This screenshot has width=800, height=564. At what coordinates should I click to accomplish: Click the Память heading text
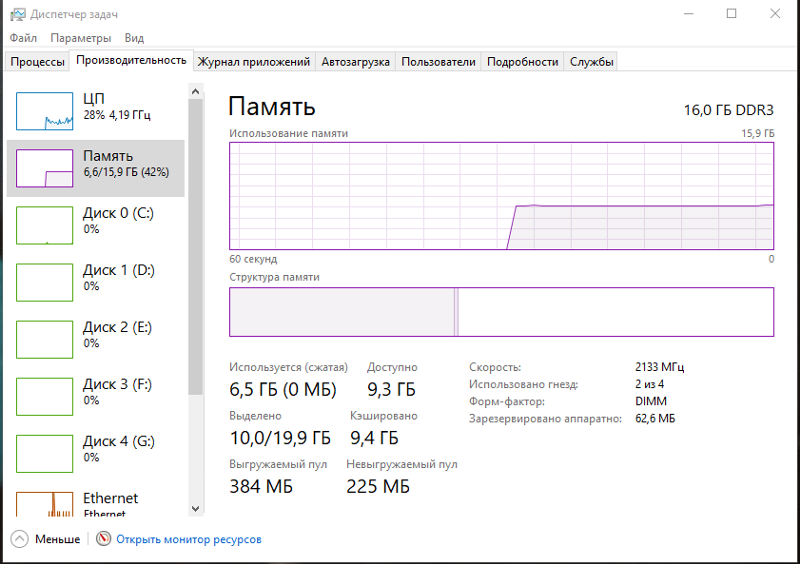pos(271,107)
